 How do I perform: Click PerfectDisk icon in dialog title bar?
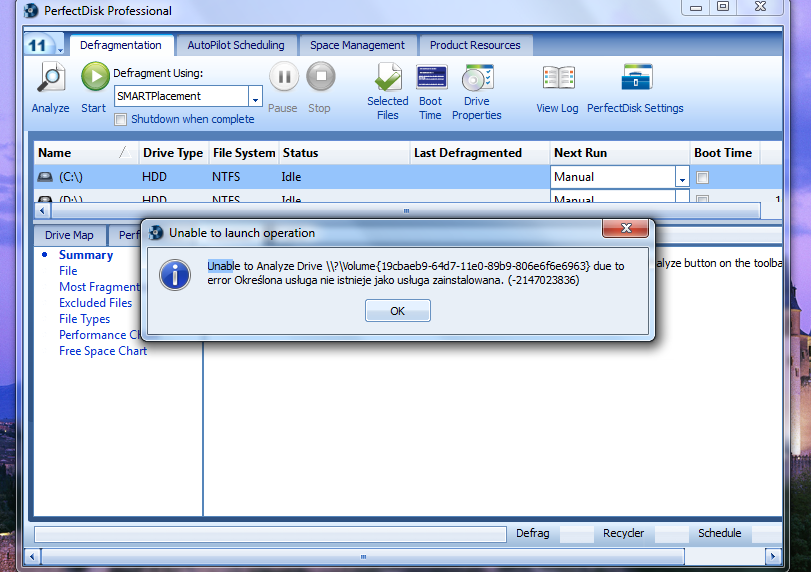(x=156, y=233)
